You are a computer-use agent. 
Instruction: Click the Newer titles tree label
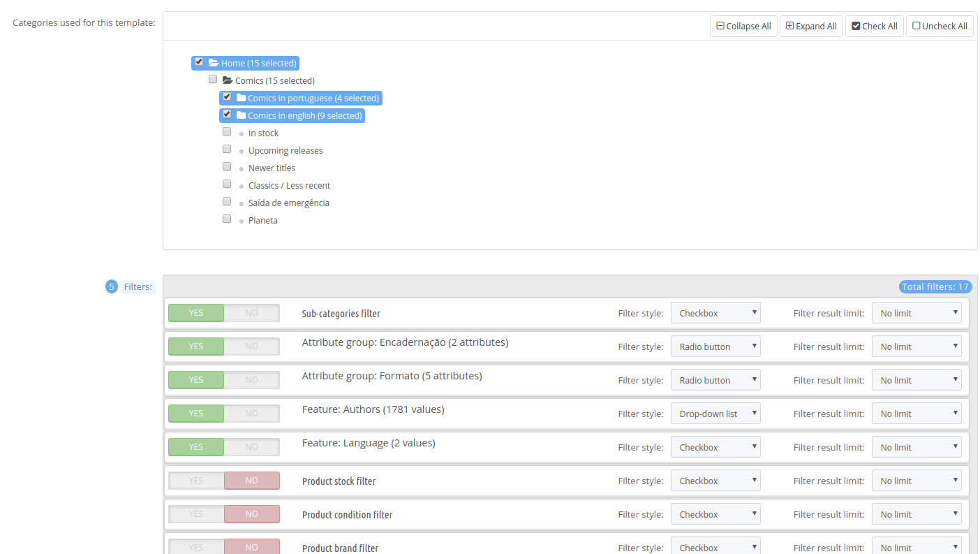point(272,168)
